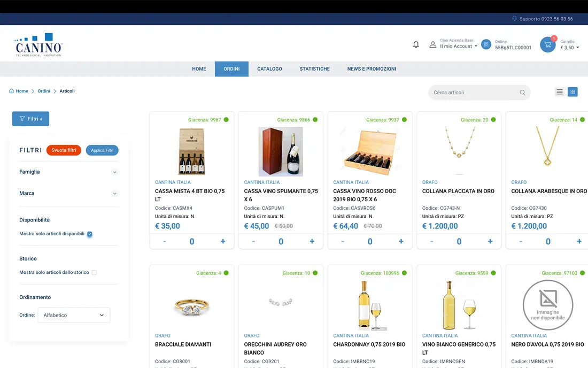Screen dimensions: 588x368
Task: Open the shopping cart icon
Action: 547,44
